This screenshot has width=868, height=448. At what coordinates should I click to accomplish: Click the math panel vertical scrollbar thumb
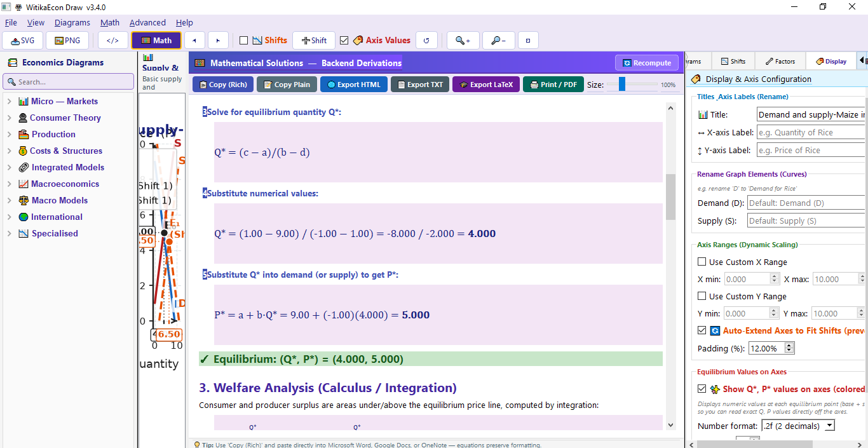[x=670, y=197]
